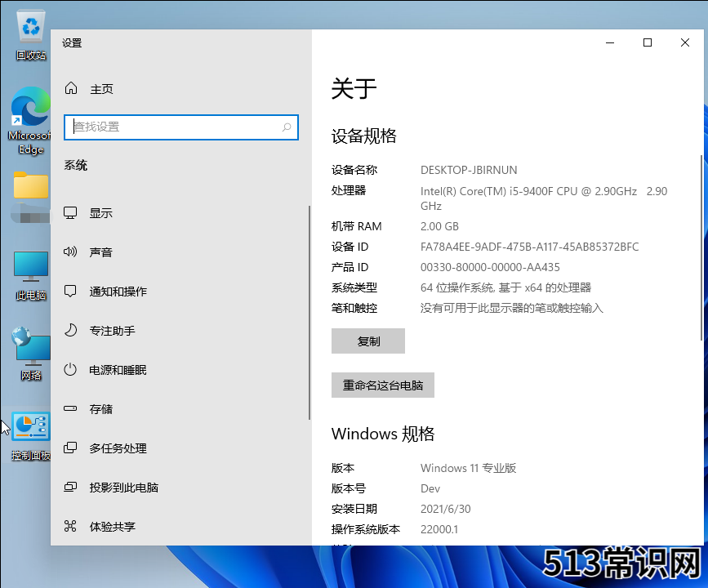
Task: Click the search magnifier in settings box
Action: coord(287,127)
